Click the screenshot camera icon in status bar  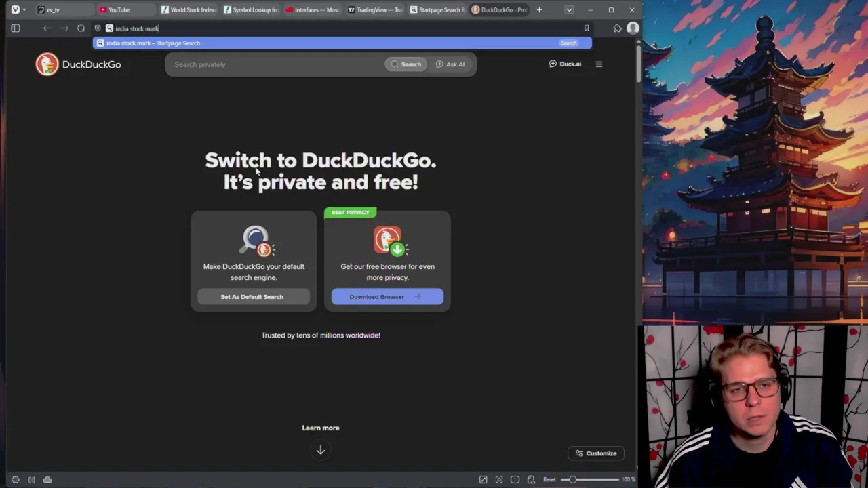[x=499, y=480]
